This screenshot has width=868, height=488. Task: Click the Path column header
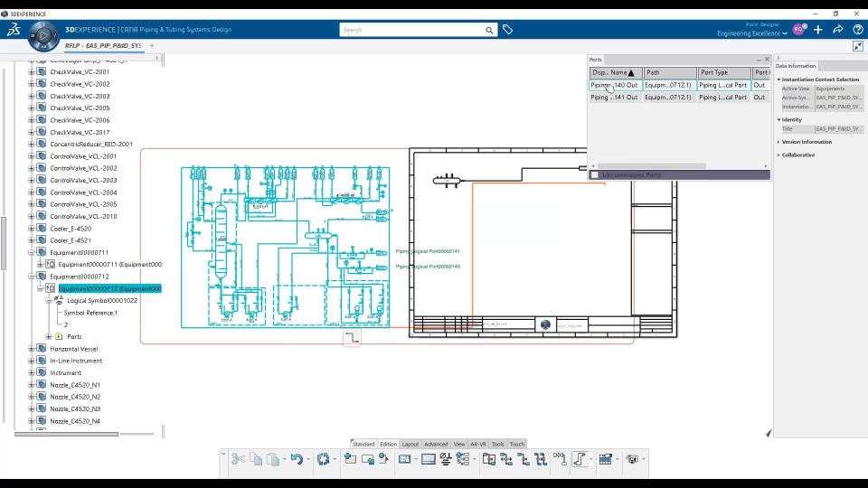[670, 72]
